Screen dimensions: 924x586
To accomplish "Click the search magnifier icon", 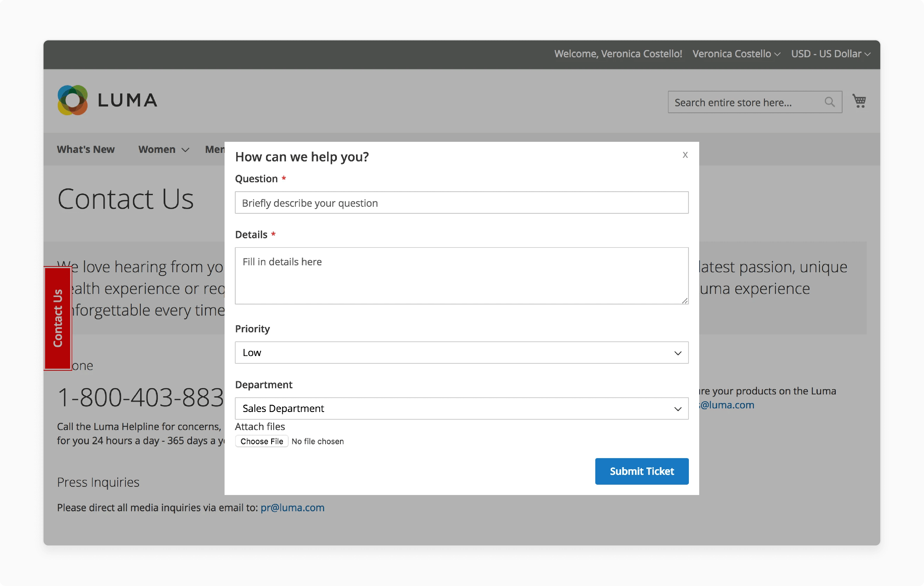I will click(829, 102).
